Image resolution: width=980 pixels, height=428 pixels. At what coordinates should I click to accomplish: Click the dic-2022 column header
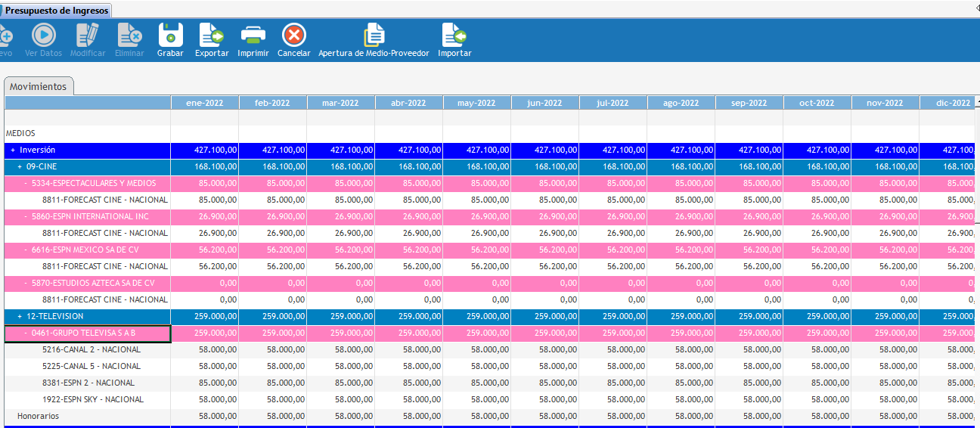[947, 103]
